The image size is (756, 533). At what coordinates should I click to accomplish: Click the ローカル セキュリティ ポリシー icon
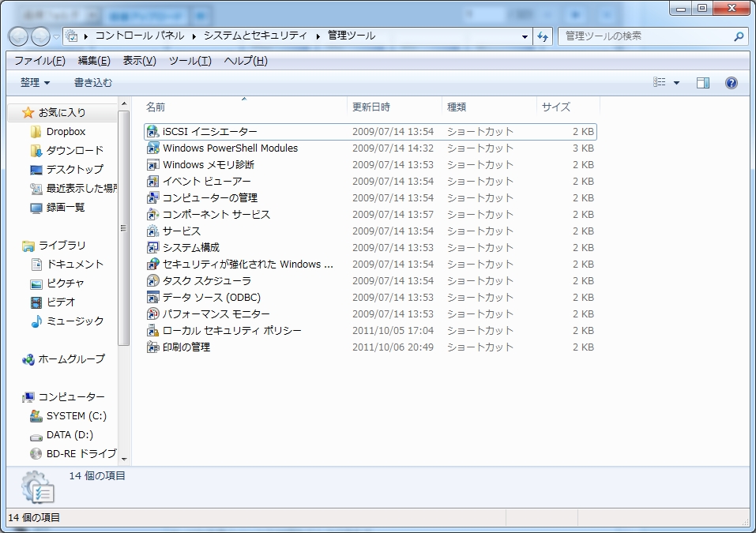[152, 331]
